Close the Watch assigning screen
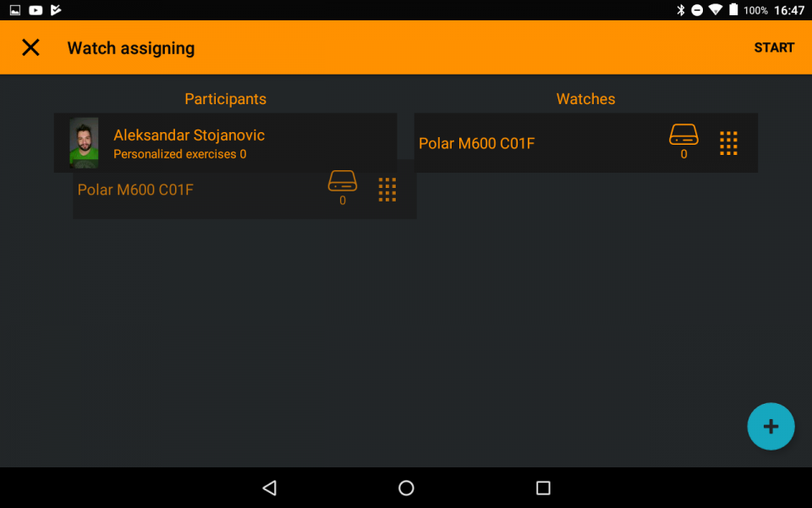This screenshot has height=508, width=812. pos(30,47)
